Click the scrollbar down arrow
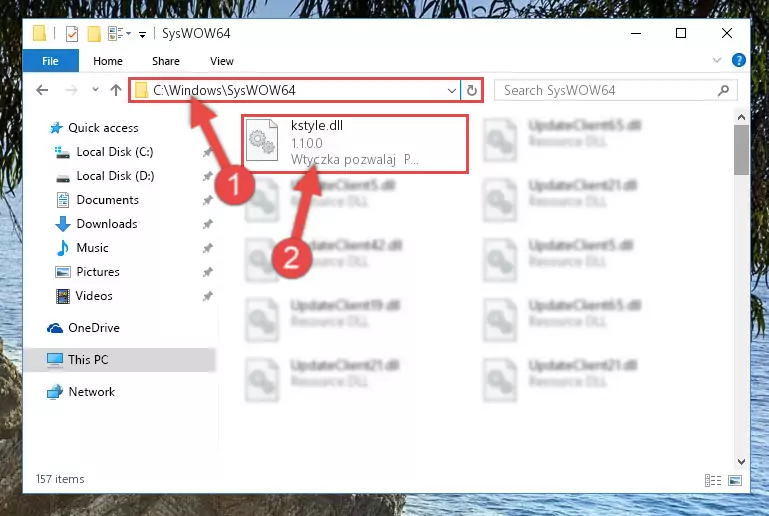769x516 pixels. pyautogui.click(x=741, y=462)
